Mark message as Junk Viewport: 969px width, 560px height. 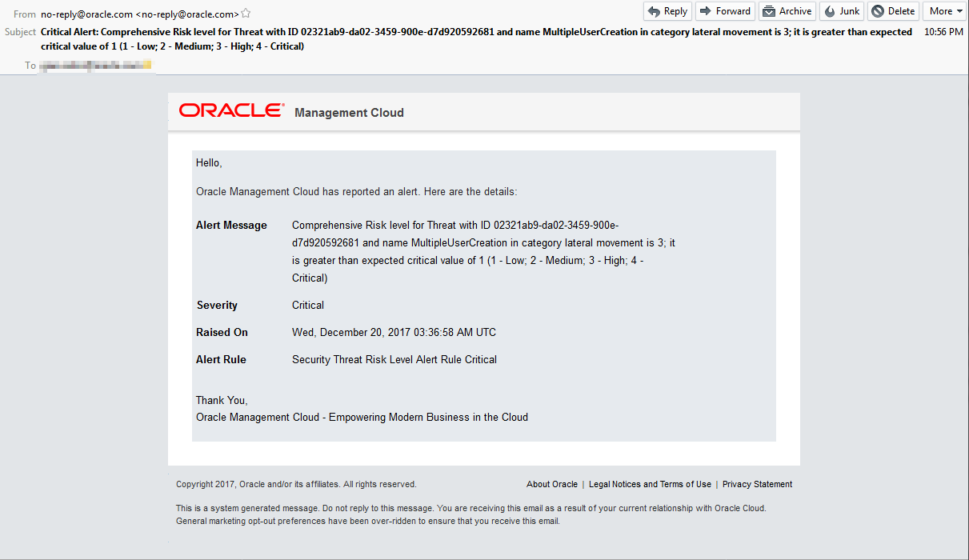coord(841,11)
